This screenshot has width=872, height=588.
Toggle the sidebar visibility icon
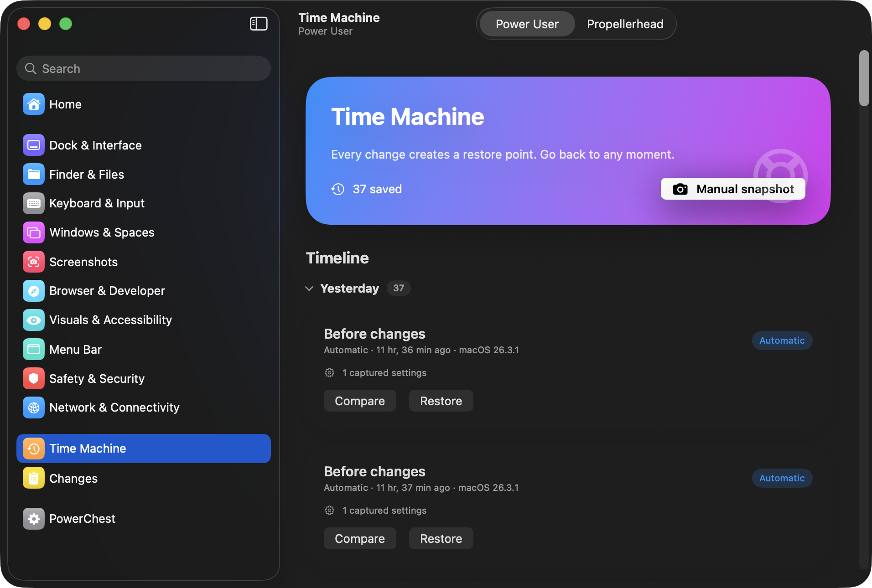pyautogui.click(x=259, y=24)
